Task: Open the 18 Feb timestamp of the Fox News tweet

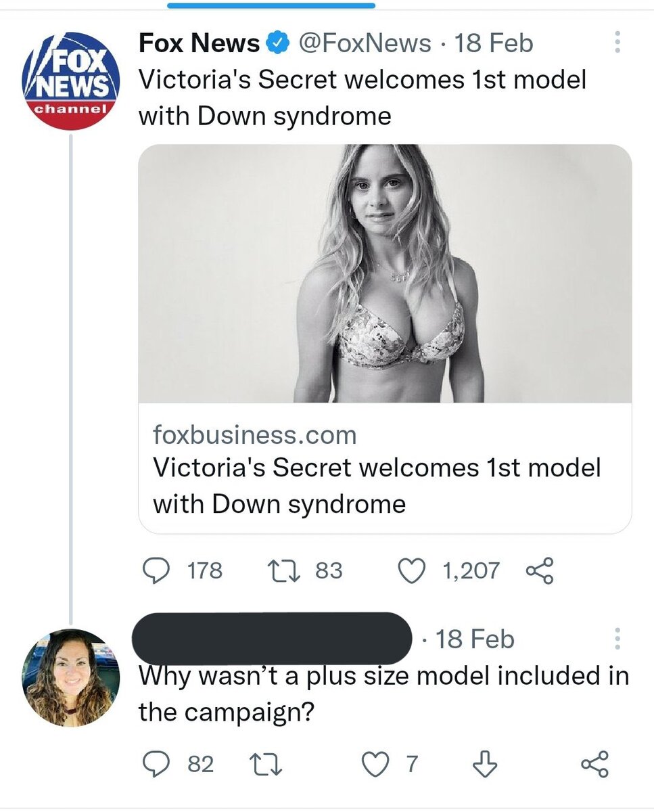Action: coord(494,44)
